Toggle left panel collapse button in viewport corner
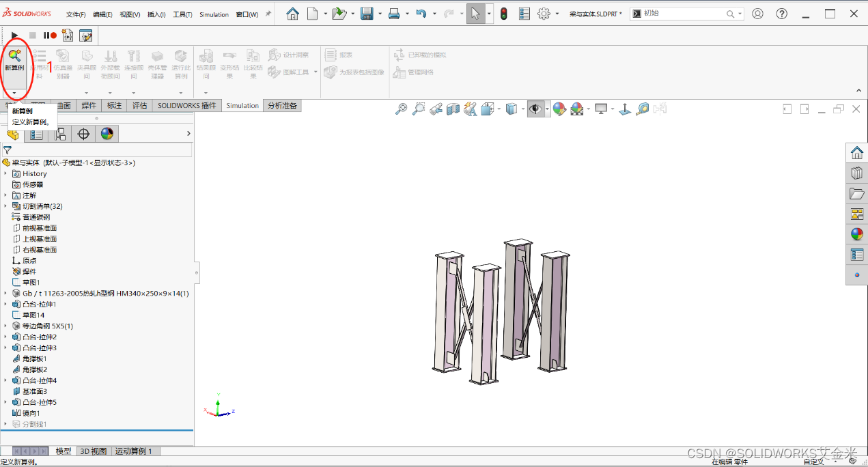The image size is (868, 467). (787, 109)
